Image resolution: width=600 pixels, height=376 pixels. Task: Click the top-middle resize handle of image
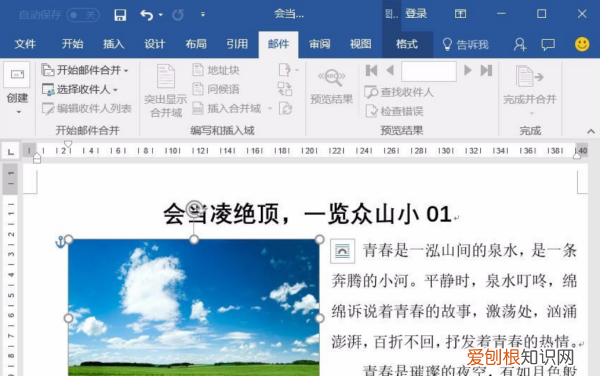[x=194, y=240]
